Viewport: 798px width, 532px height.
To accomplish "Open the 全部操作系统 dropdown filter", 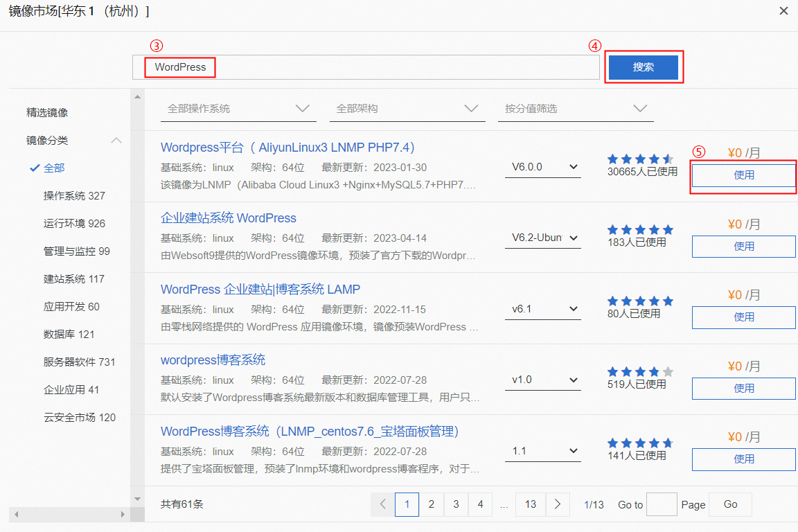I will [238, 109].
